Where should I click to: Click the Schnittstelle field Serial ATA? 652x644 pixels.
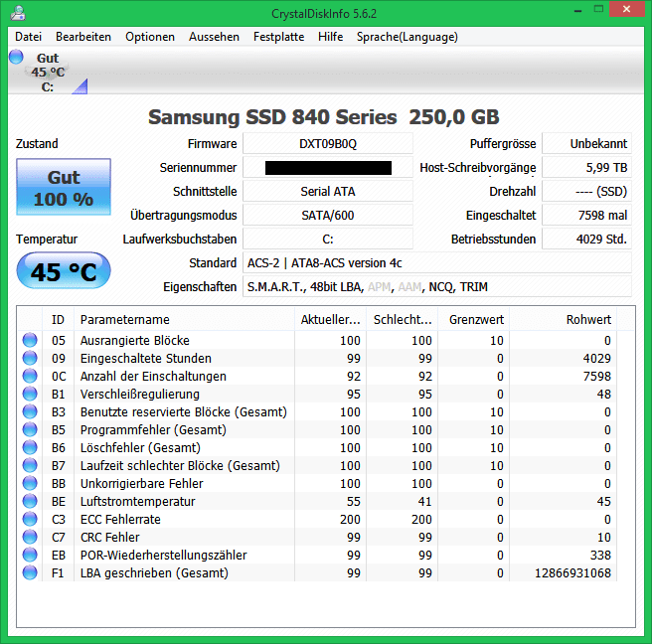click(x=328, y=191)
